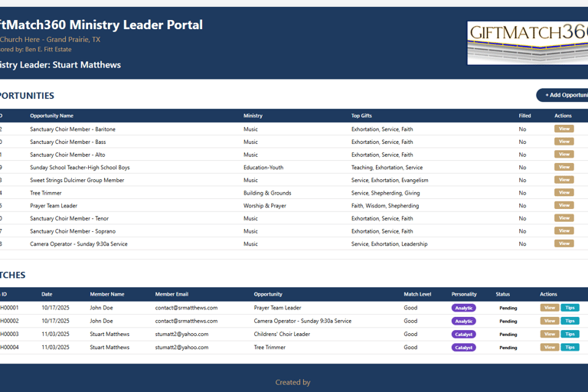View the Camera Operator opportunity in the list
The image size is (588, 392).
click(x=564, y=243)
